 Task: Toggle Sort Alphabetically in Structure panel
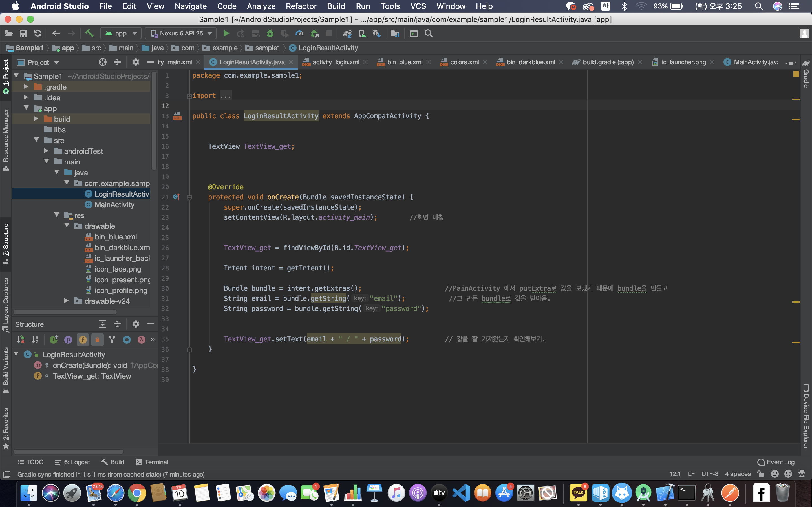tap(35, 340)
